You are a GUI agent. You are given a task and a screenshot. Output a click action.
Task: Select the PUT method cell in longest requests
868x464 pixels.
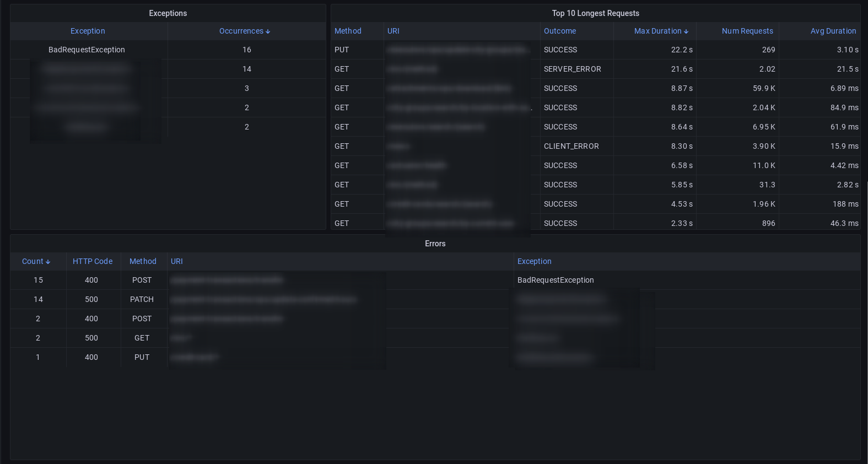342,50
